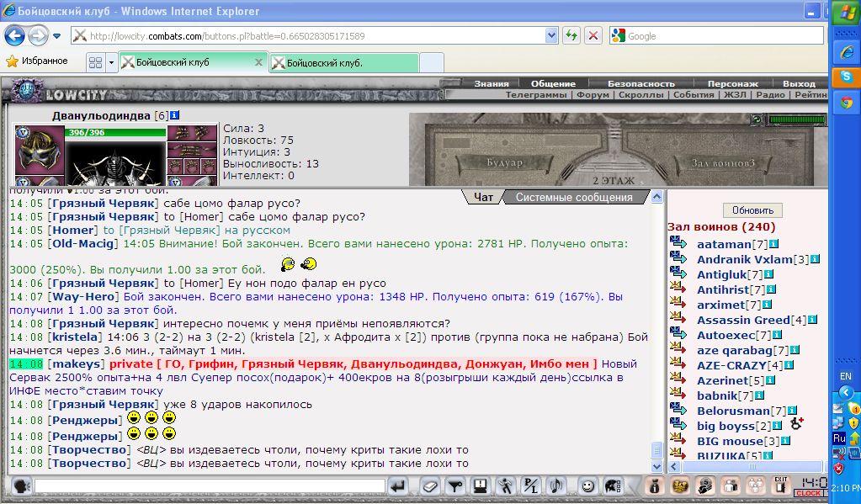Go back with browser back arrow

pyautogui.click(x=15, y=36)
